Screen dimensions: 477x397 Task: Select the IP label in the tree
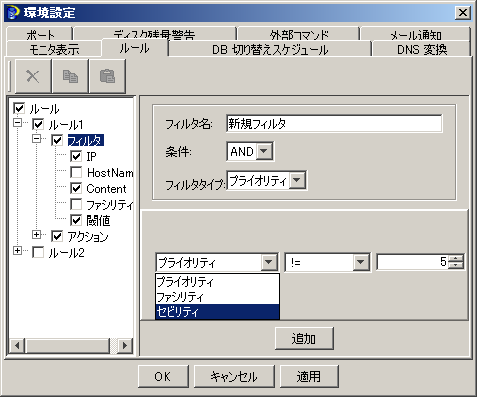[91, 157]
